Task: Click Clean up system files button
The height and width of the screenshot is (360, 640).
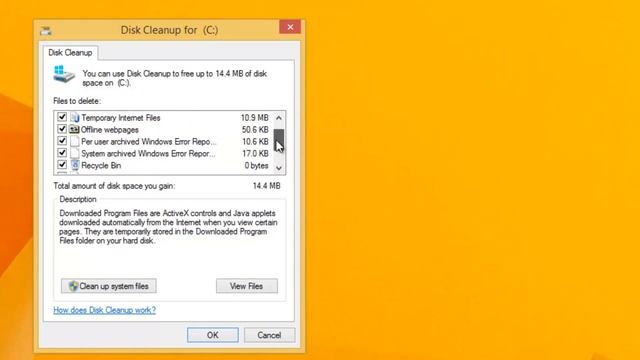Action: 109,286
